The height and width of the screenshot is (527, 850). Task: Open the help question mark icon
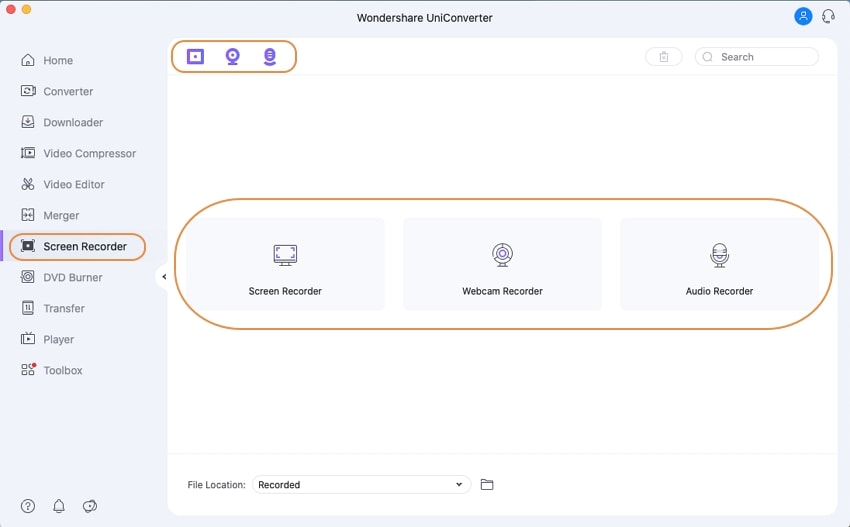click(x=28, y=506)
